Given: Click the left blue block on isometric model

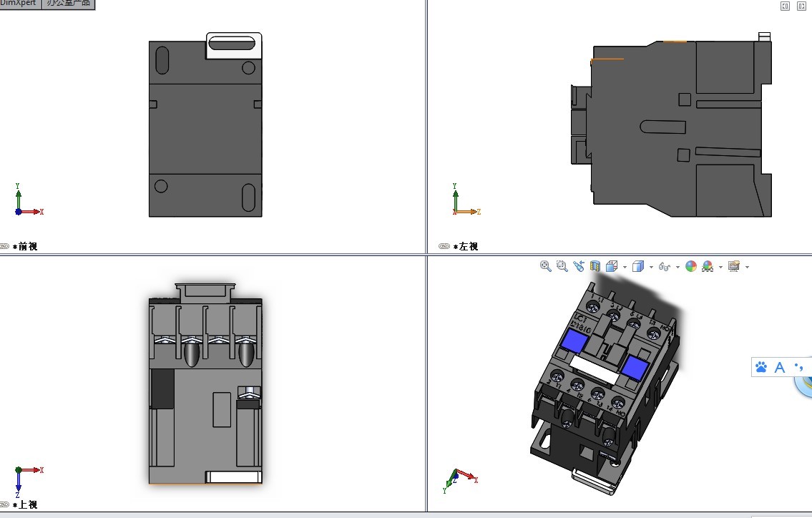Looking at the screenshot, I should pos(574,342).
